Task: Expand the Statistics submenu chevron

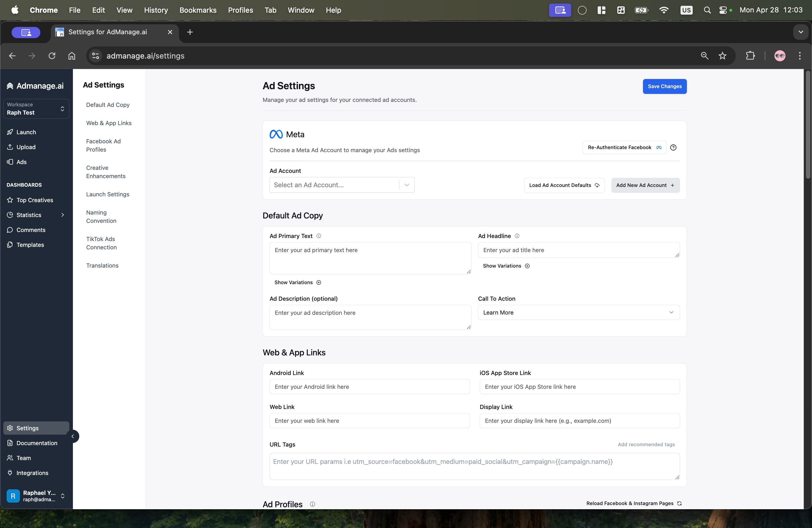Action: [x=62, y=215]
